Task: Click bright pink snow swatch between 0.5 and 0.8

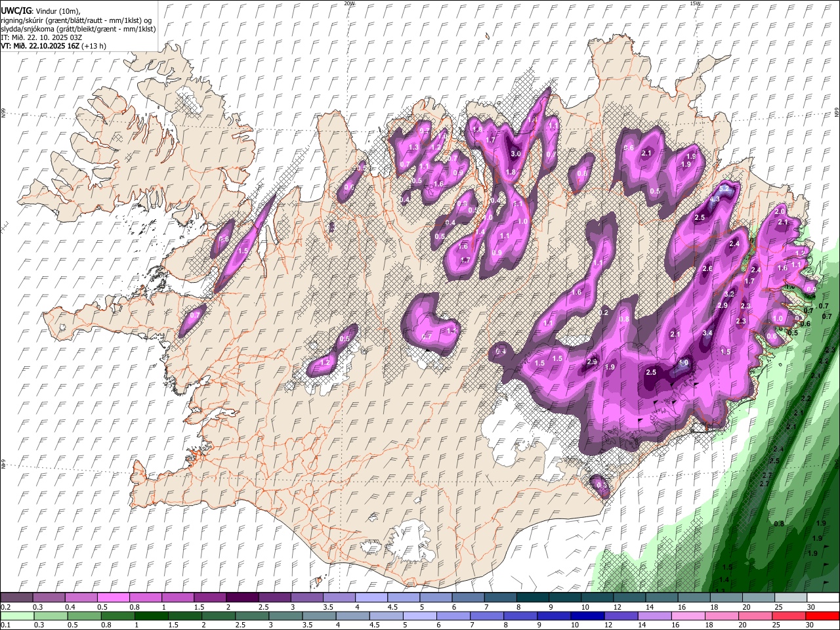Action: point(115,598)
